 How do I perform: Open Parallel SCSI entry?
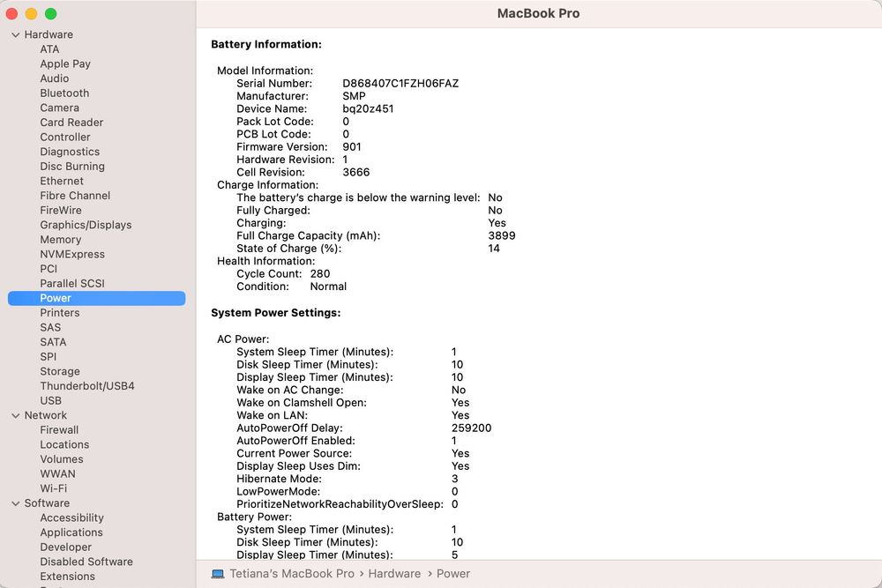[72, 283]
